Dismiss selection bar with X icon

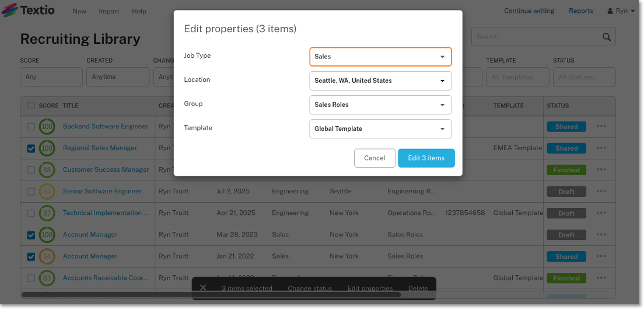coord(203,287)
